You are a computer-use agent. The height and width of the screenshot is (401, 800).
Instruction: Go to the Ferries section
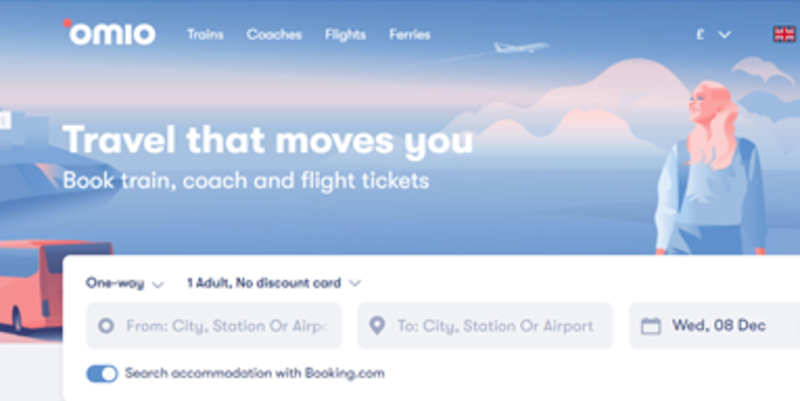coord(410,35)
